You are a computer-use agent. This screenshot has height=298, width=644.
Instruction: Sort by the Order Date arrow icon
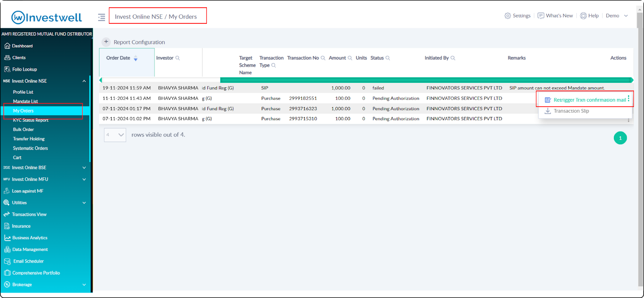[136, 58]
